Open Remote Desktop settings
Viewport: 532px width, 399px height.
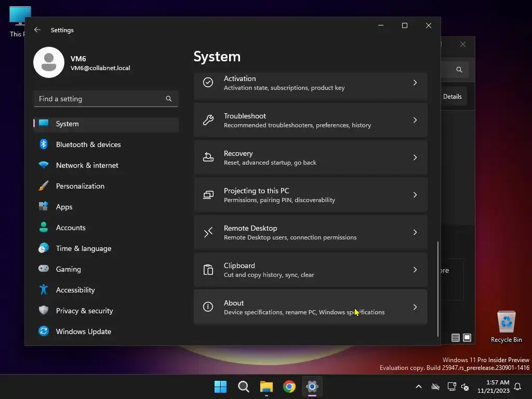[x=311, y=232]
